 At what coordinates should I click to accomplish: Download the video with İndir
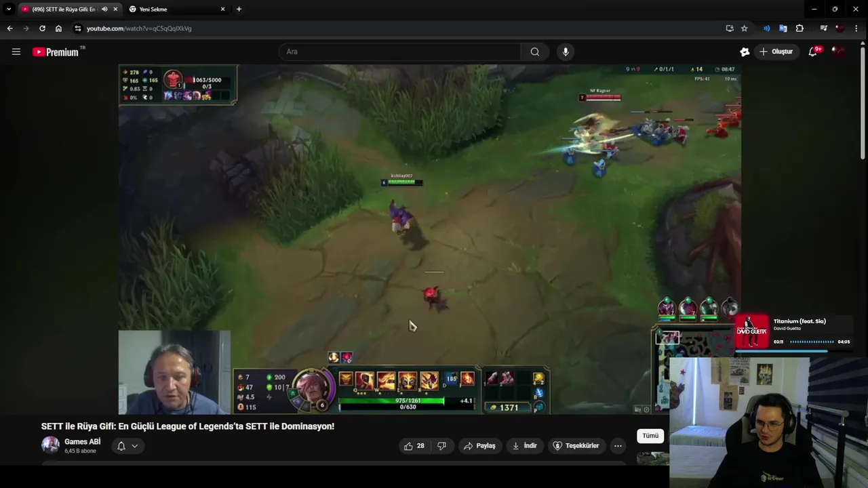coord(524,445)
